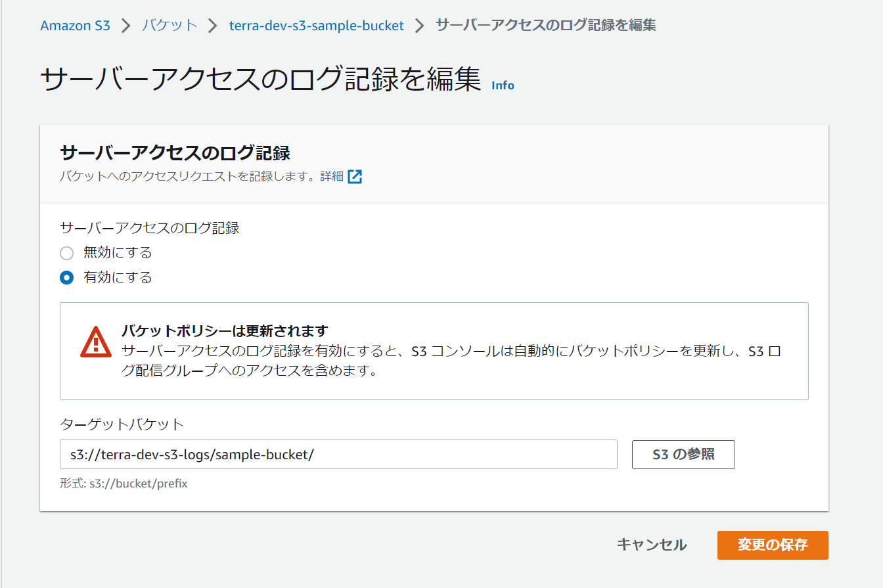Select the 有効にする radio button
Viewport: 883px width, 588px height.
[66, 278]
